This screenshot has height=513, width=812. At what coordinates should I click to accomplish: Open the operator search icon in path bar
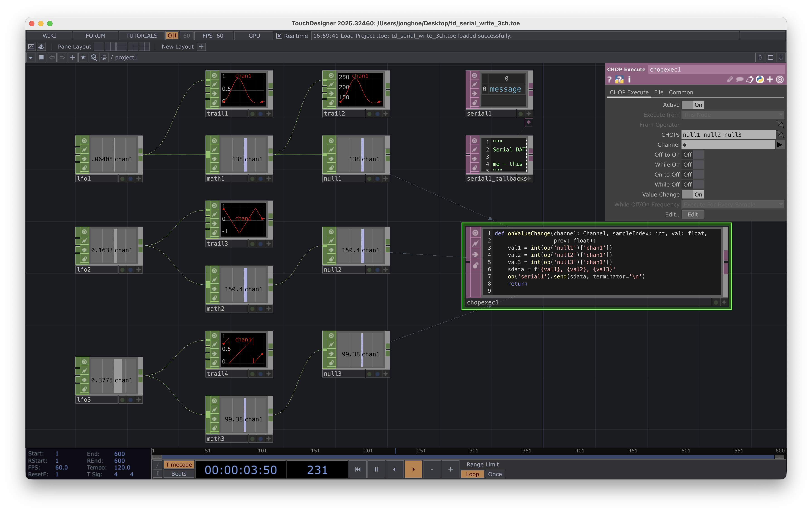(94, 57)
